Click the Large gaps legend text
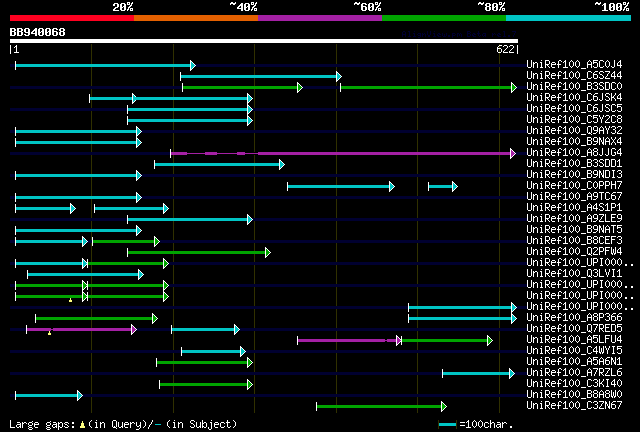Viewport: 640px width, 432px height. [x=42, y=424]
